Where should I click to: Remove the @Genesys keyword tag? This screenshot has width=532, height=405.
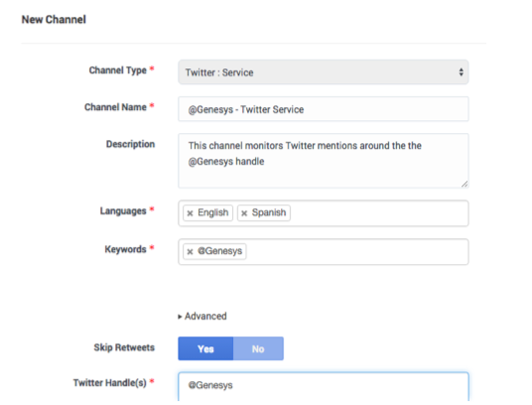click(190, 252)
